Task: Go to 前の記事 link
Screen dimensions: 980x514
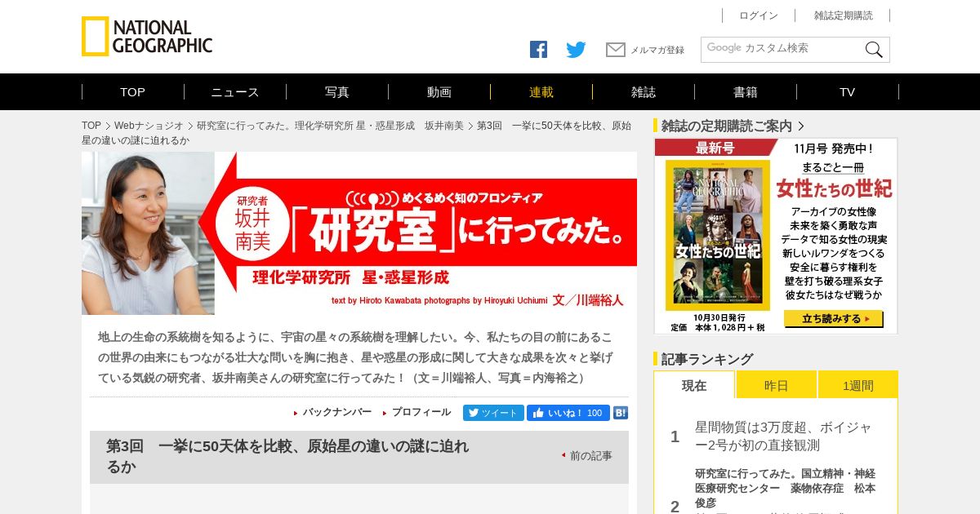Action: pos(591,456)
